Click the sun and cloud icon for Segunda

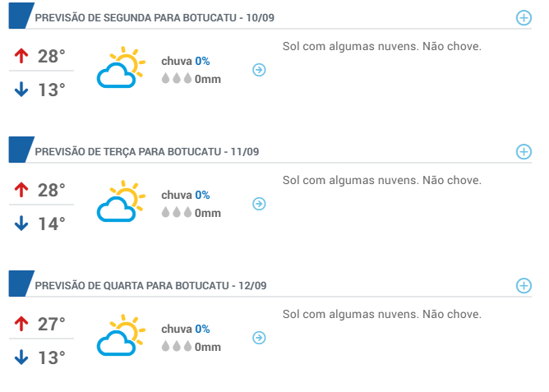pyautogui.click(x=121, y=67)
